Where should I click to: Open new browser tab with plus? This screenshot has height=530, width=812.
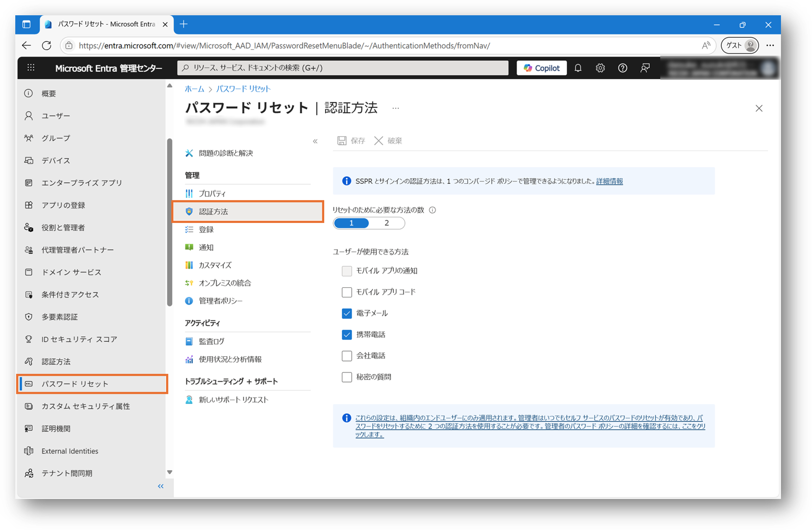coord(184,24)
